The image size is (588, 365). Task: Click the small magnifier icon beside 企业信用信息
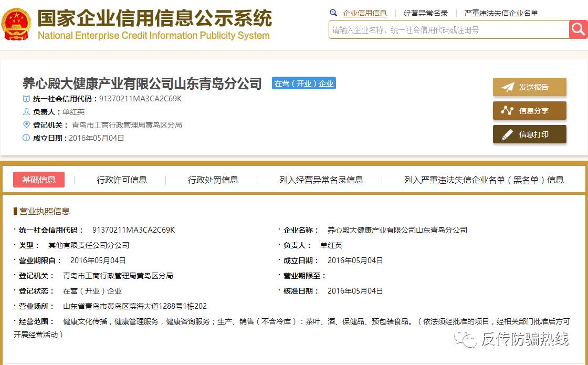point(333,13)
